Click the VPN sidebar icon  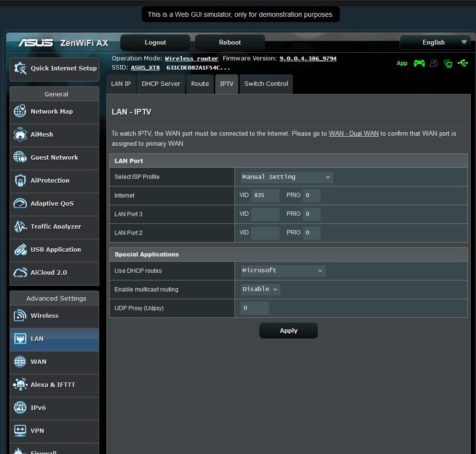click(20, 431)
